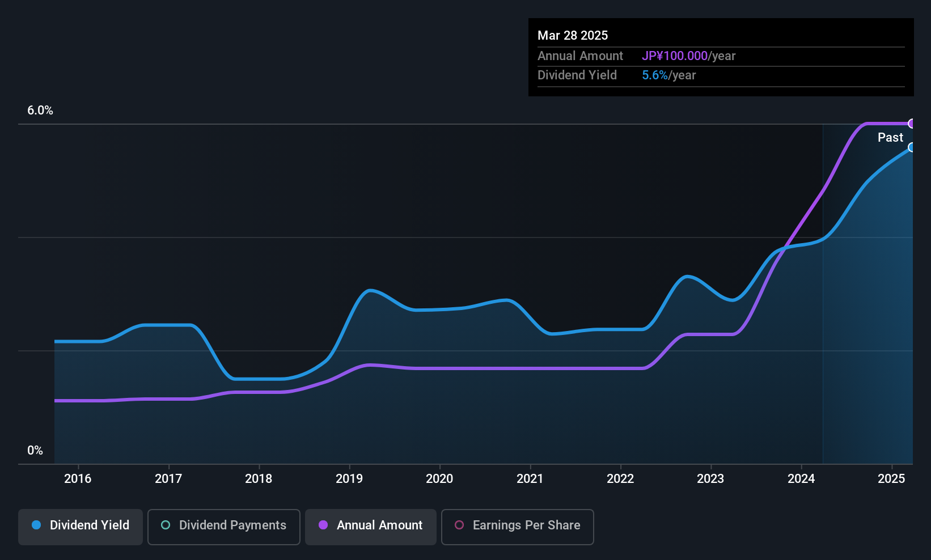Select the blue Dividend Yield endpoint marker

click(x=912, y=147)
